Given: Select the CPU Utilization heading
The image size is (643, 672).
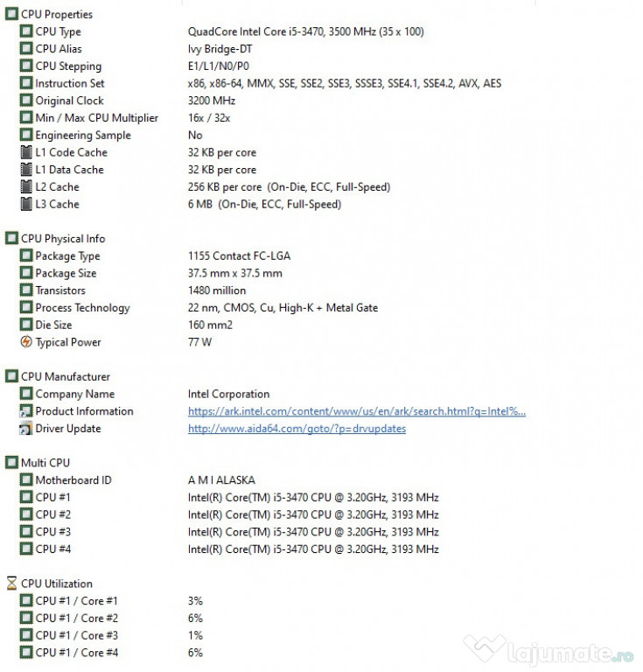Looking at the screenshot, I should click(57, 584).
